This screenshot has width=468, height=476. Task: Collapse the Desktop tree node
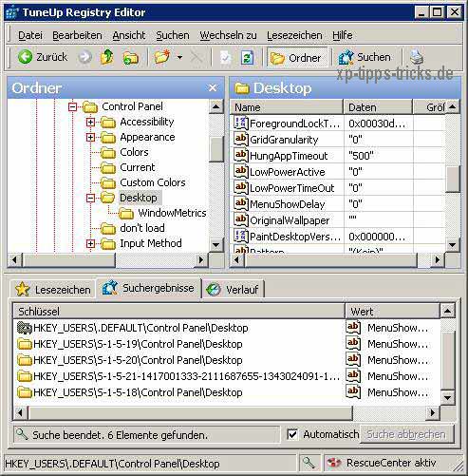pyautogui.click(x=91, y=199)
